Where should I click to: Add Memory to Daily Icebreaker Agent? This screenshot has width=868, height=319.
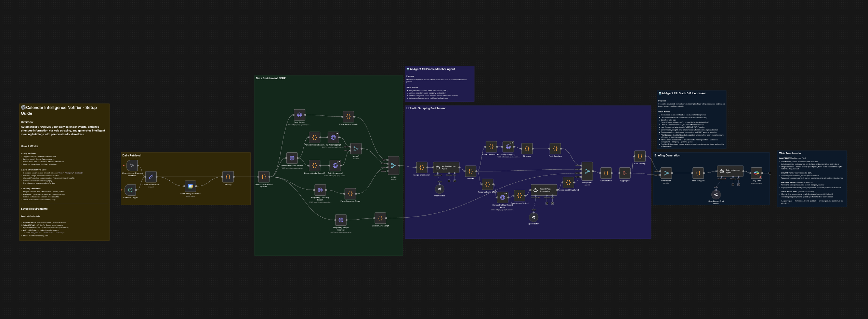(x=733, y=184)
